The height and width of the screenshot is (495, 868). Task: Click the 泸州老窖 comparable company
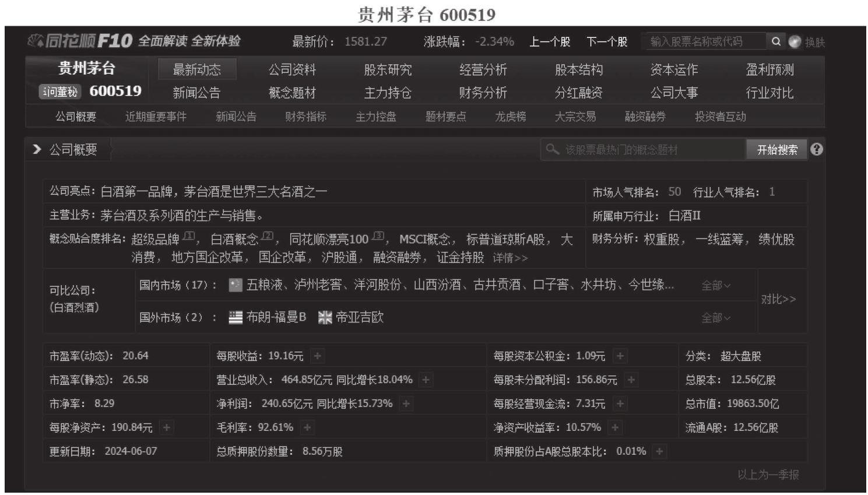tap(318, 285)
